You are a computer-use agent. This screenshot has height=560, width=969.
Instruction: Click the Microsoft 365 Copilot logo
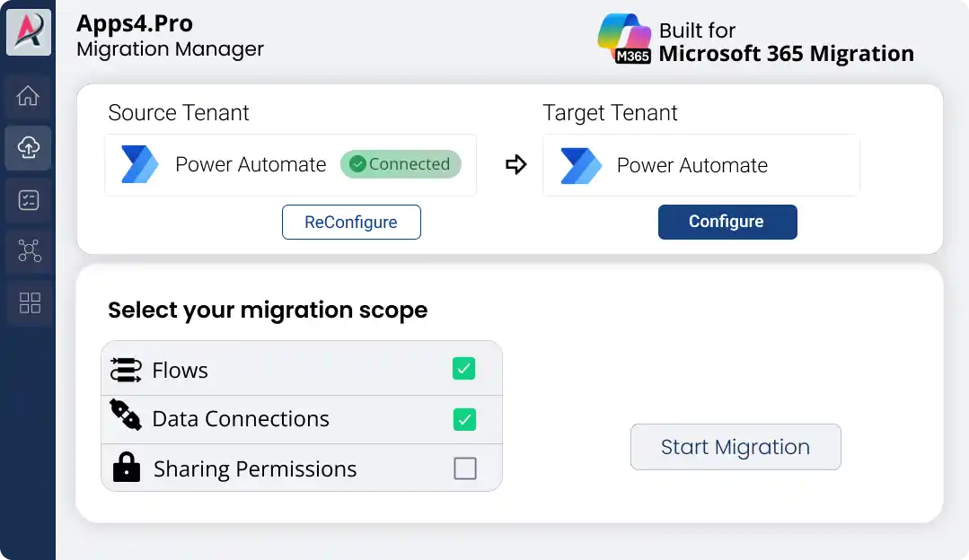[x=624, y=39]
